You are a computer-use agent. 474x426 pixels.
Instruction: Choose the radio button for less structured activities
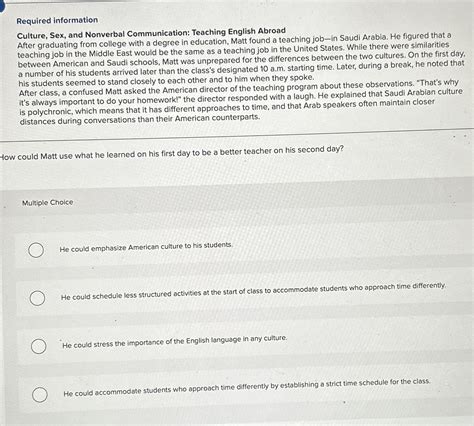click(37, 298)
